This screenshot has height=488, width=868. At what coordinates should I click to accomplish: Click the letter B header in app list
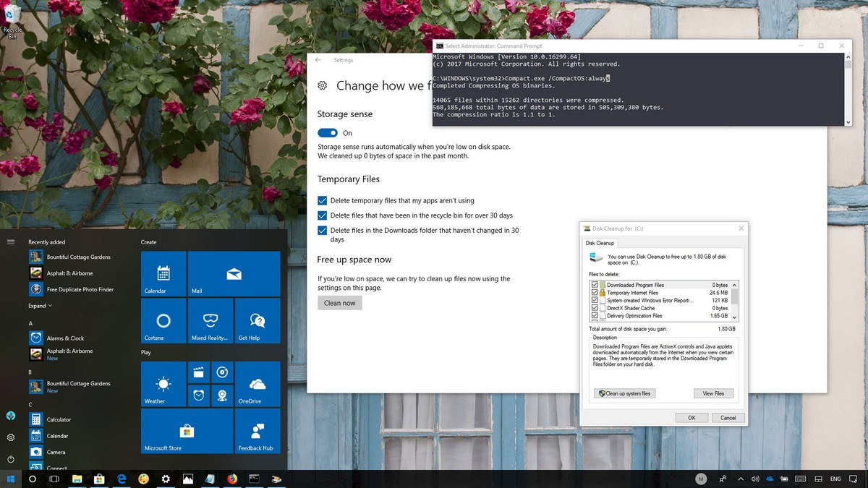[30, 372]
